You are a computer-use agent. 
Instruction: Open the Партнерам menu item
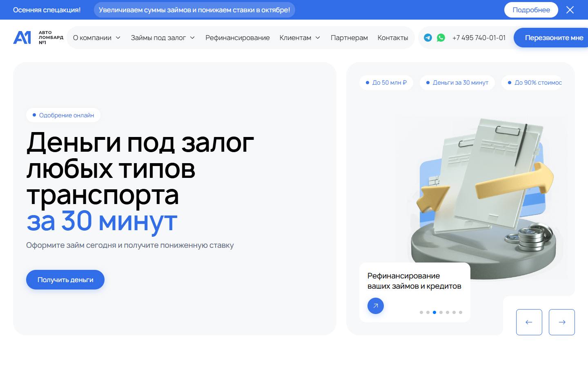tap(349, 38)
